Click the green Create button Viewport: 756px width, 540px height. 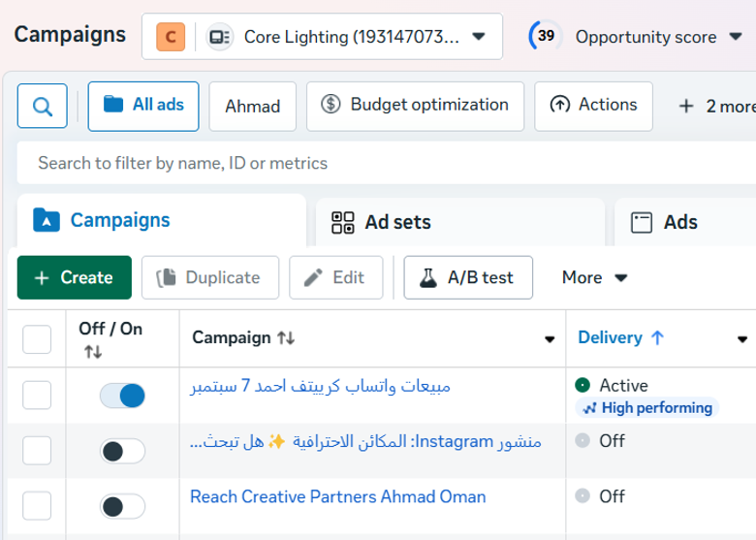point(75,277)
